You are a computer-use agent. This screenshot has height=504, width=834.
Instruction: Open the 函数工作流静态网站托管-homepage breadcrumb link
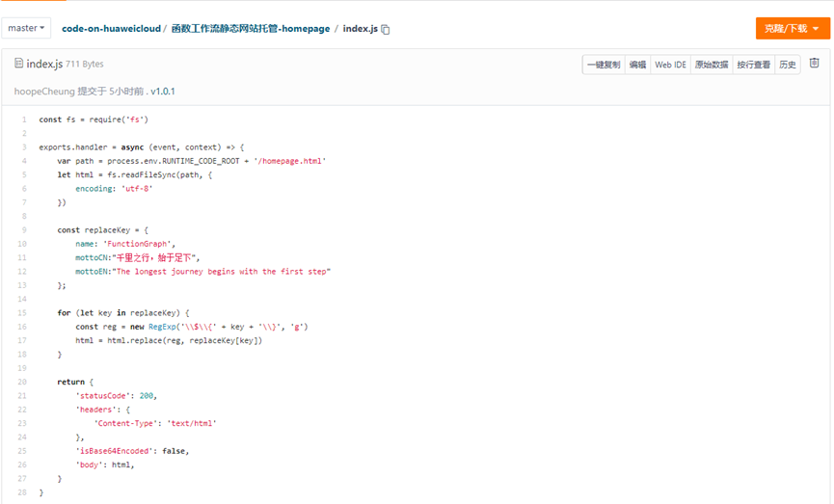click(x=251, y=29)
